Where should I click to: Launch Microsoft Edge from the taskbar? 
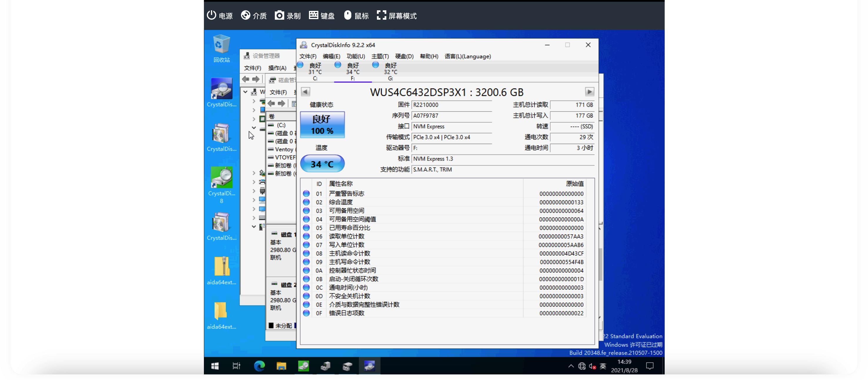[x=259, y=366]
